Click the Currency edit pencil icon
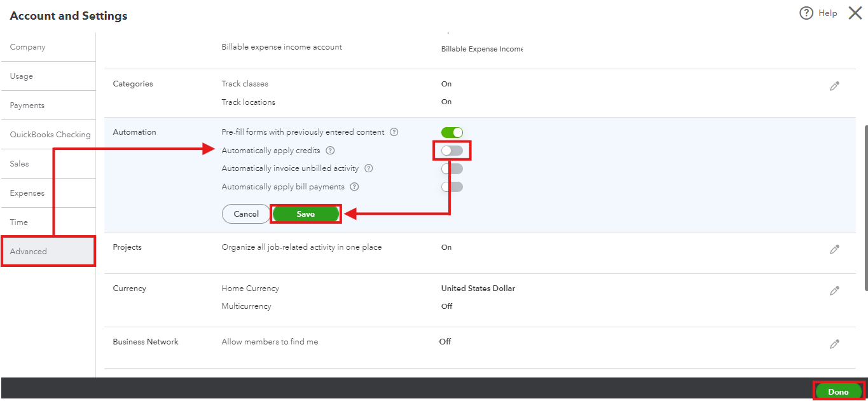868x401 pixels. coord(835,290)
